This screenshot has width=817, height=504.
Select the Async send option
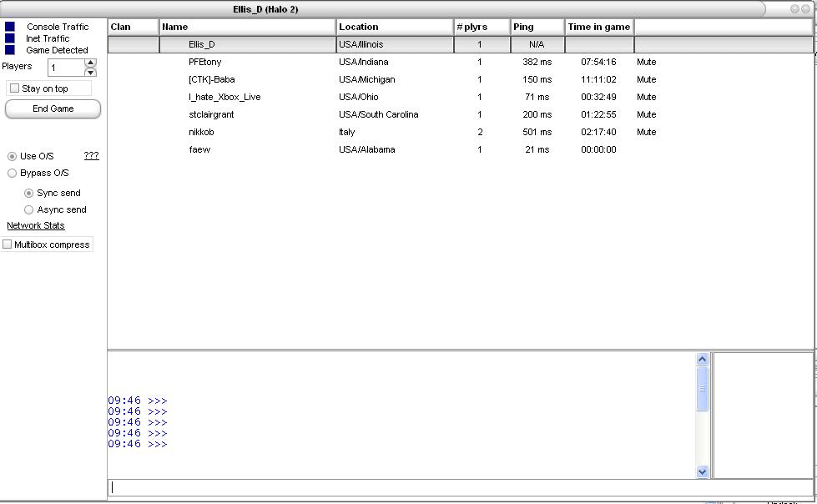(x=29, y=209)
